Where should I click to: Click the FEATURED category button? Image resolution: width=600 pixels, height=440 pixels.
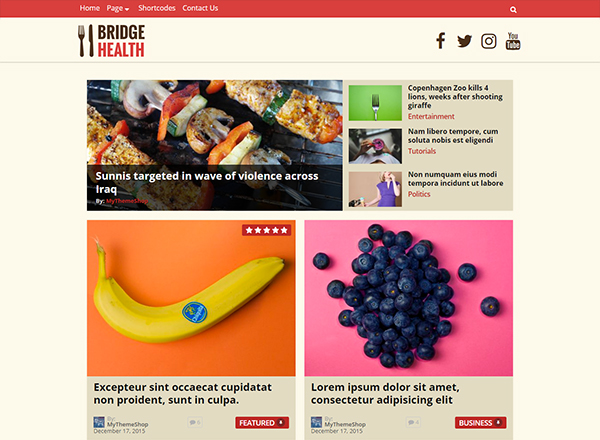(x=262, y=423)
